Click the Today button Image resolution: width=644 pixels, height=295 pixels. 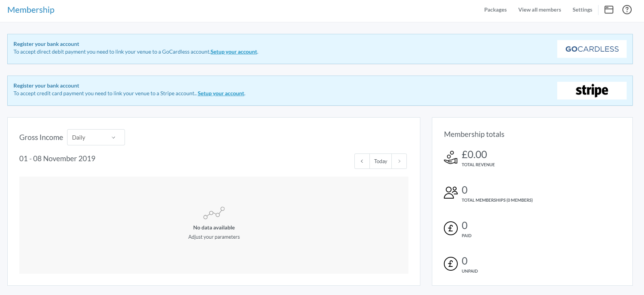380,161
